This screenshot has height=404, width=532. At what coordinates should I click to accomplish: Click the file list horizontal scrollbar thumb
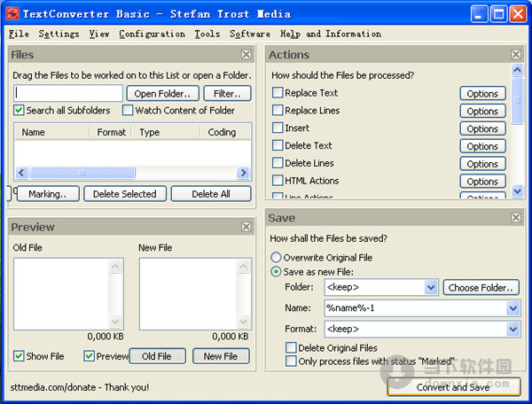click(x=82, y=173)
